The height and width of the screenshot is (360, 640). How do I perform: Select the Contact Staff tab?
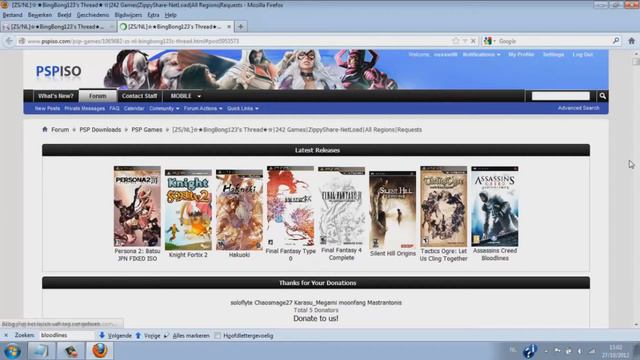(139, 96)
